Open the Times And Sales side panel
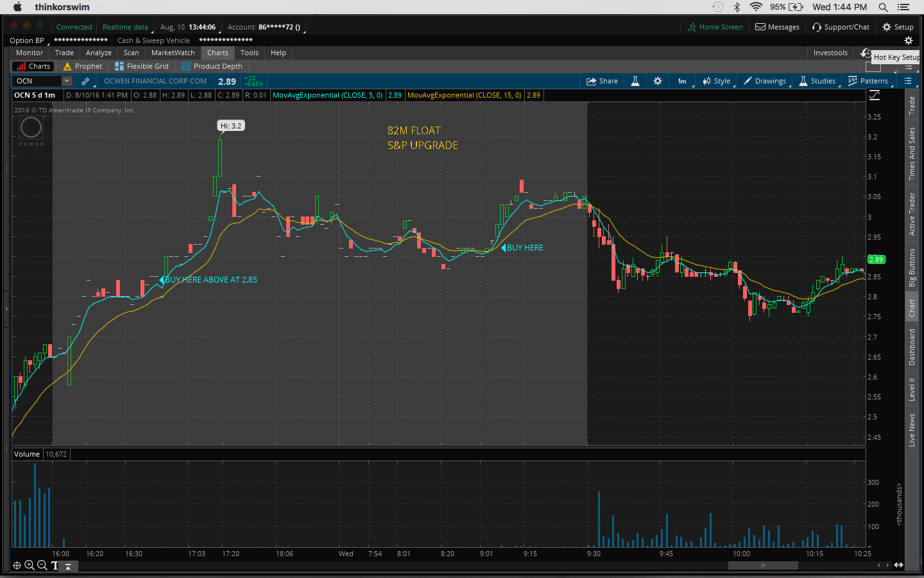Viewport: 924px width, 578px height. click(912, 153)
